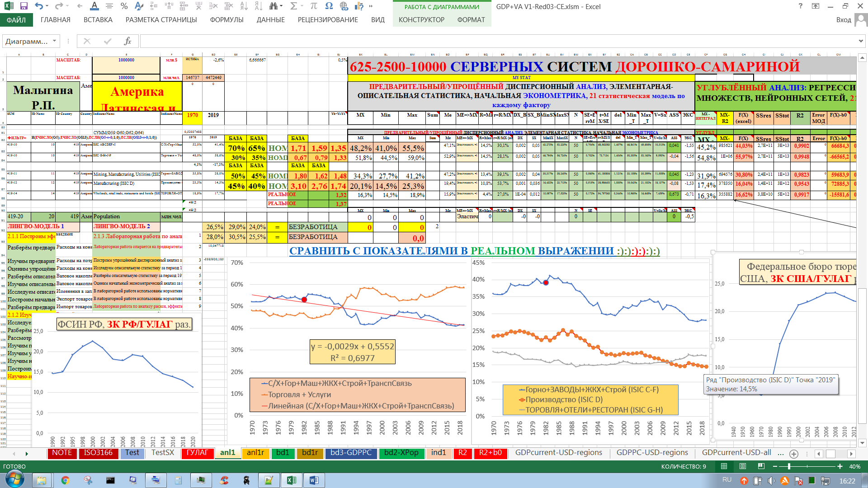868x488 pixels.
Task: Click the zoom in plus button
Action: pyautogui.click(x=840, y=466)
